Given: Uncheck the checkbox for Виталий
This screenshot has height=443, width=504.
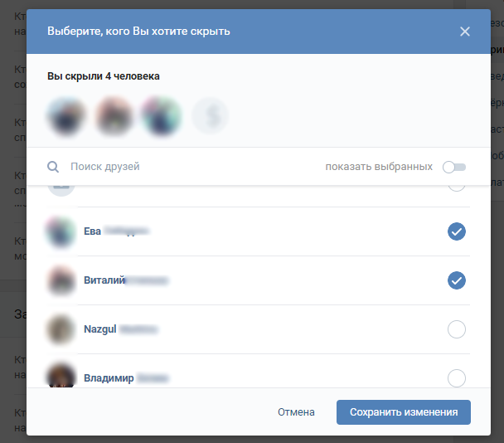Looking at the screenshot, I should tap(457, 280).
